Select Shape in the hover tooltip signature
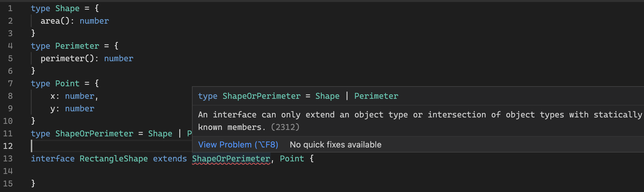644x192 pixels. 327,96
